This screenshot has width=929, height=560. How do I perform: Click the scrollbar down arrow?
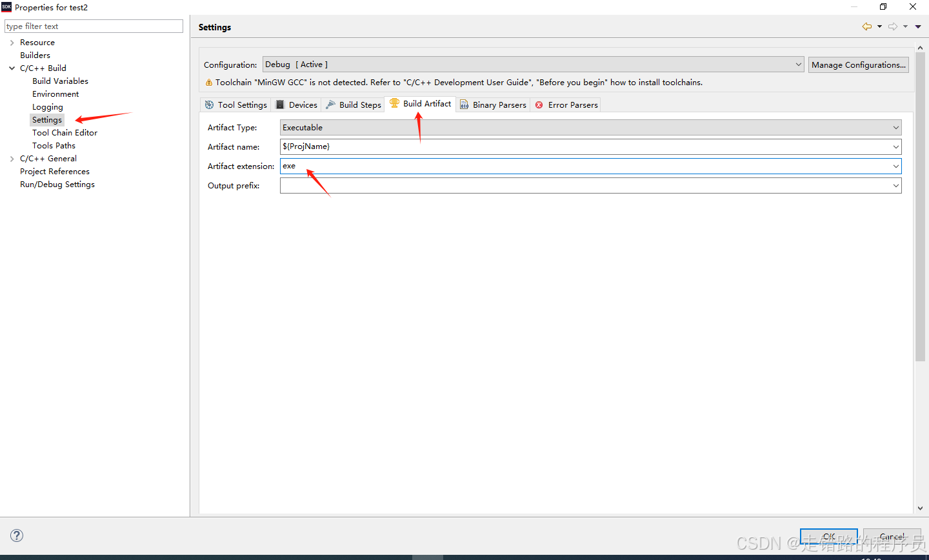920,508
